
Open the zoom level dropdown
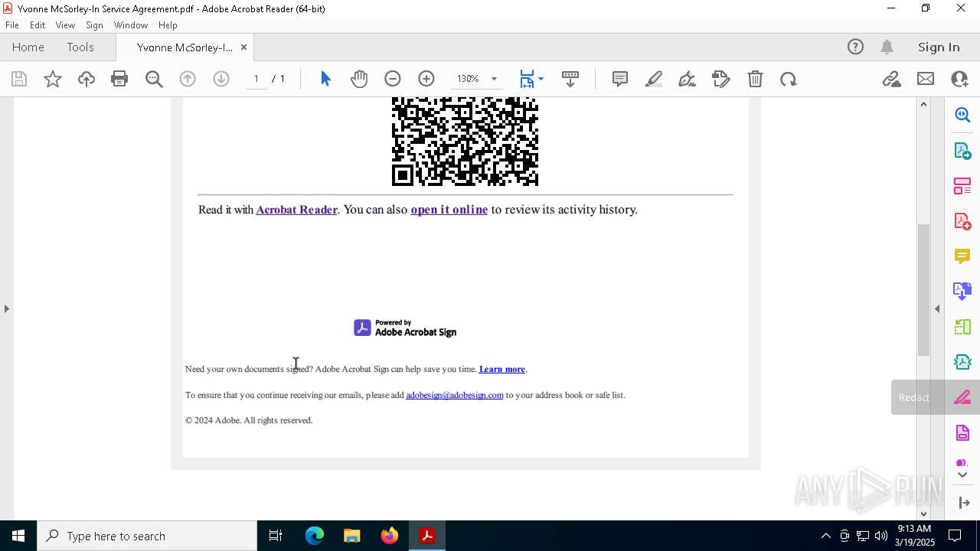494,79
